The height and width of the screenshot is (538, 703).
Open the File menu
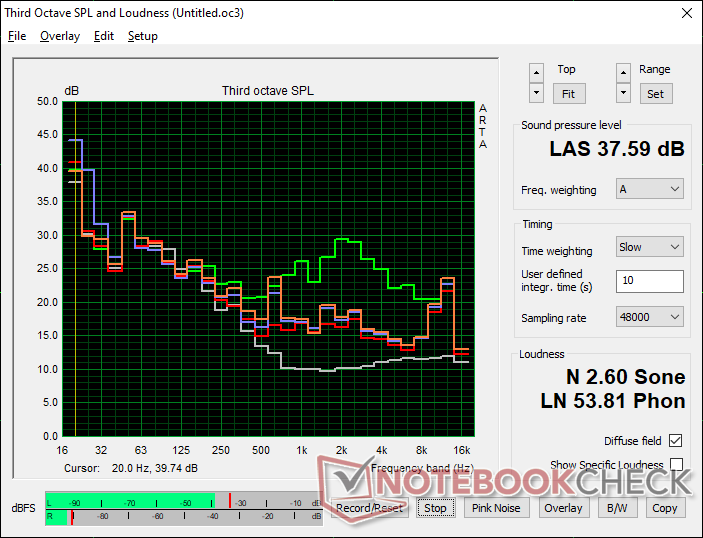coord(17,36)
